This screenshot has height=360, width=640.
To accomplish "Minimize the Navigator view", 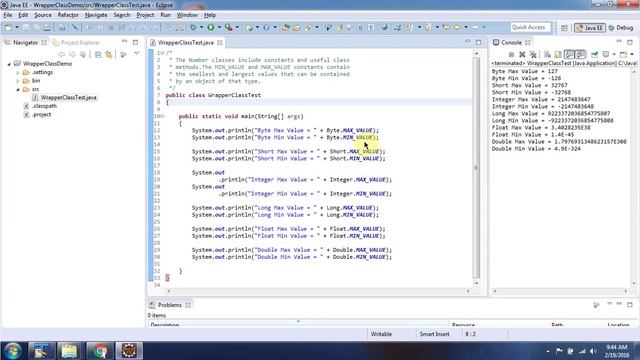I will (x=124, y=41).
